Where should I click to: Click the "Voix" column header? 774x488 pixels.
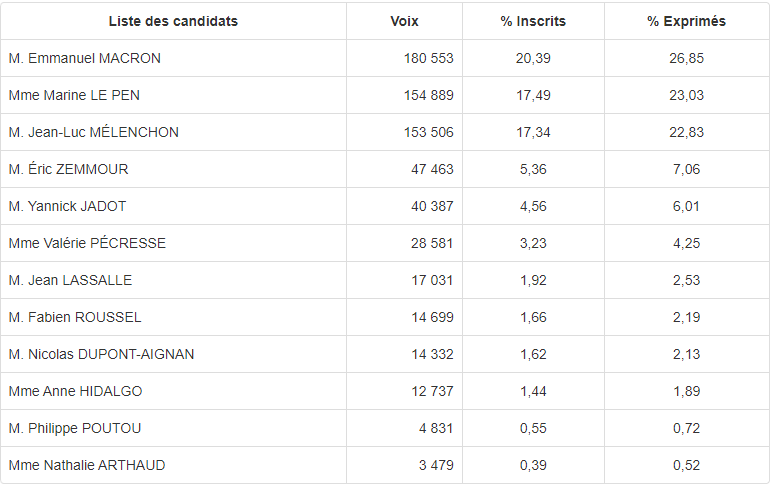pos(404,21)
